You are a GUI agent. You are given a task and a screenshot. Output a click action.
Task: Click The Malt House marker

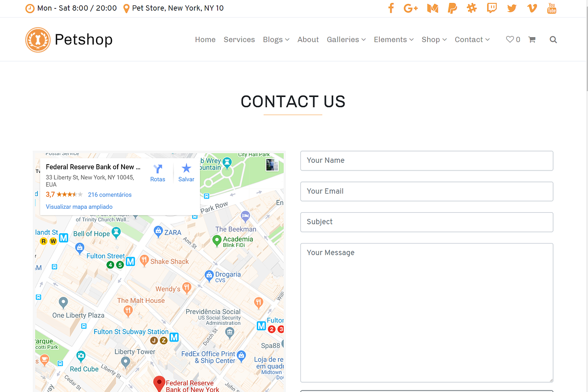click(x=128, y=311)
